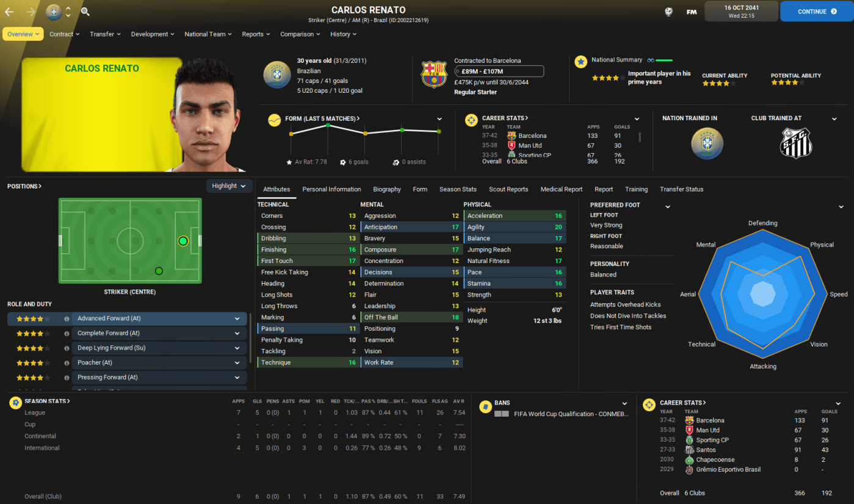Click the FM logo icon

(x=692, y=12)
